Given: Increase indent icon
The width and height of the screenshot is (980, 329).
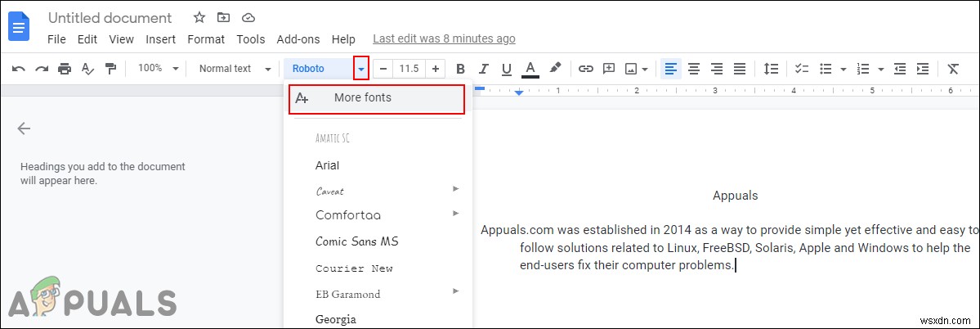Looking at the screenshot, I should click(923, 69).
